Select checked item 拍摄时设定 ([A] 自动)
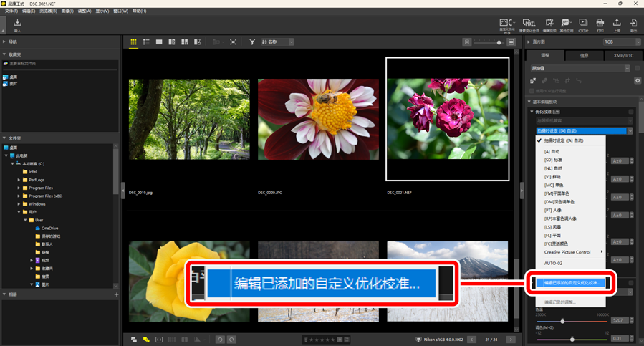 [563, 141]
